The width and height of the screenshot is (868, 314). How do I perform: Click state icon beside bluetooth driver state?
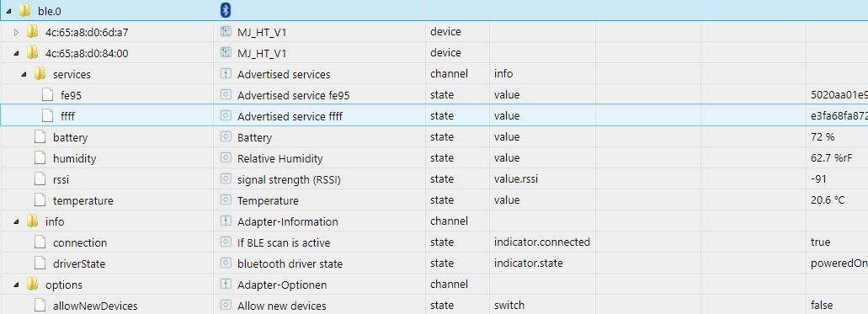tap(226, 263)
